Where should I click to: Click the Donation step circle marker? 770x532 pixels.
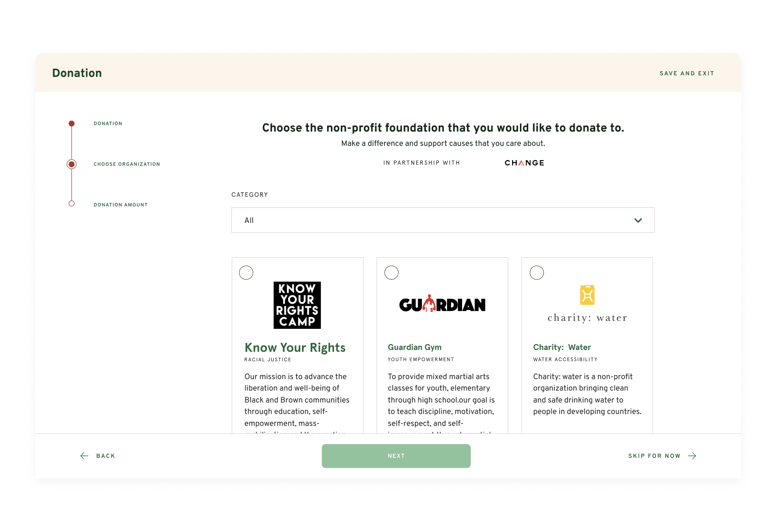coord(72,123)
